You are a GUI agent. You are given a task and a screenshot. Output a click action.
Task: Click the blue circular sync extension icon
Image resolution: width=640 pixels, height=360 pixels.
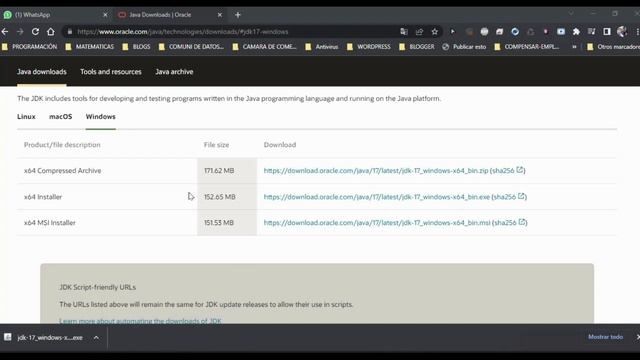click(x=515, y=31)
